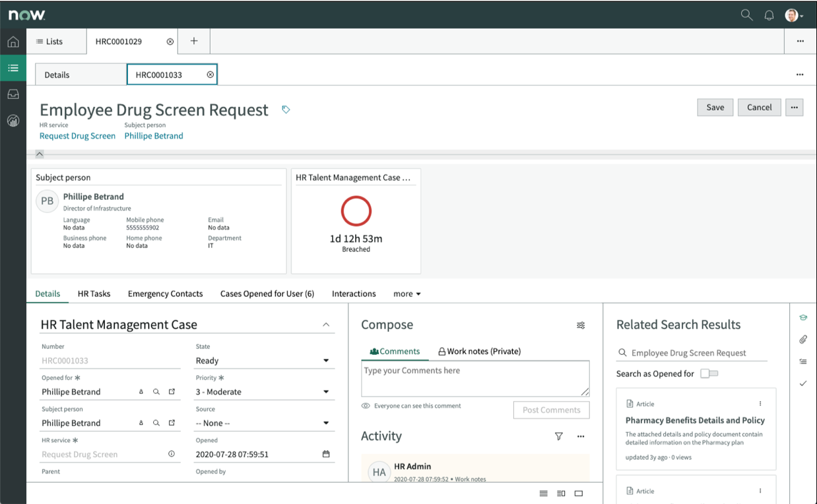This screenshot has height=504, width=817.
Task: Click the Related Search Results search field
Action: pyautogui.click(x=692, y=353)
